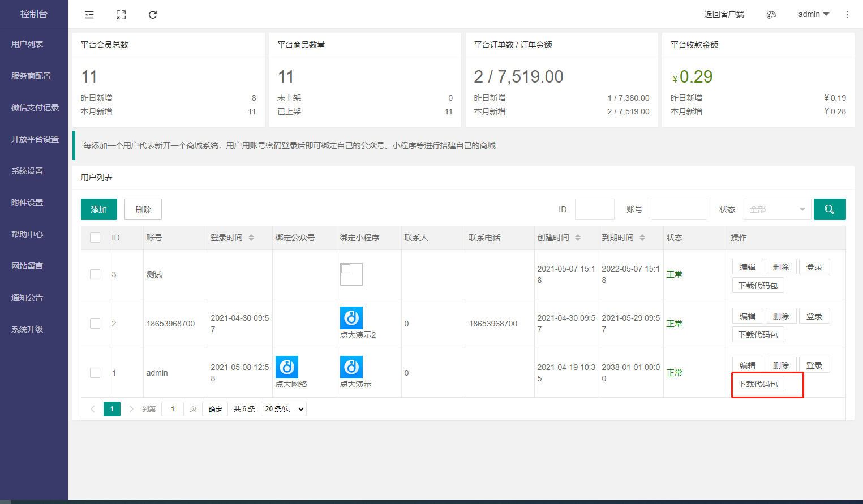Click the refresh page icon
The height and width of the screenshot is (504, 863).
point(153,15)
